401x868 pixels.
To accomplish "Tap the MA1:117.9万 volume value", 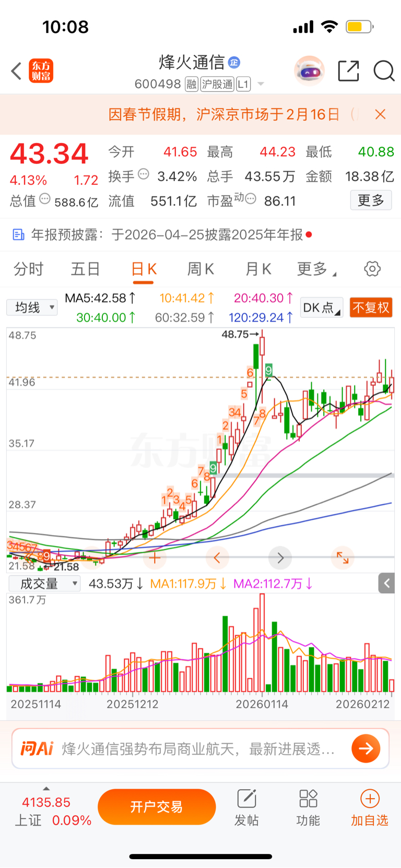I will [188, 584].
